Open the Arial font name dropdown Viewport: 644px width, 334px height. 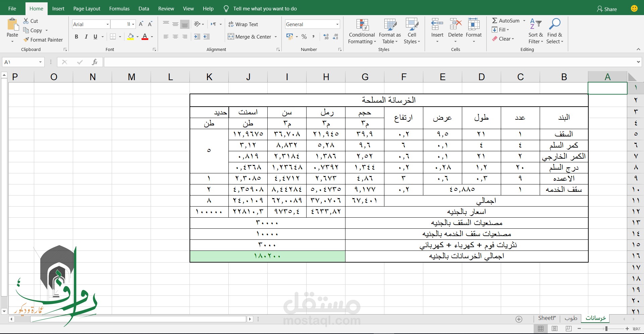click(x=108, y=24)
